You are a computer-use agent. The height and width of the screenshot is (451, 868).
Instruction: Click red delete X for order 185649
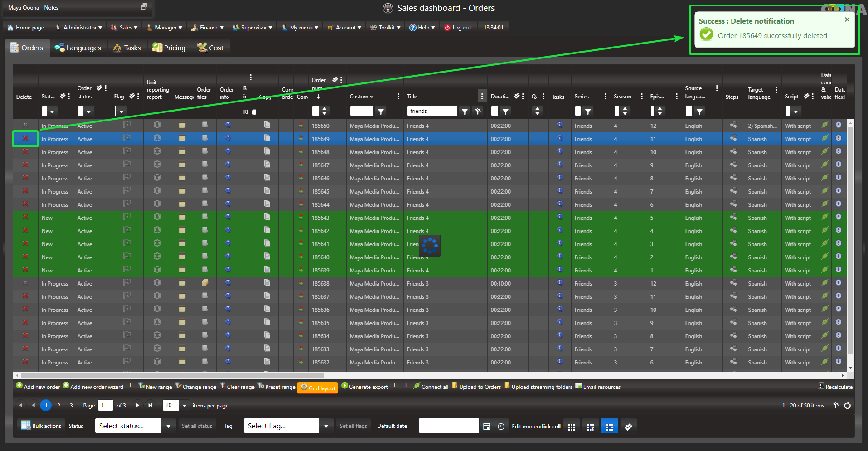click(25, 138)
